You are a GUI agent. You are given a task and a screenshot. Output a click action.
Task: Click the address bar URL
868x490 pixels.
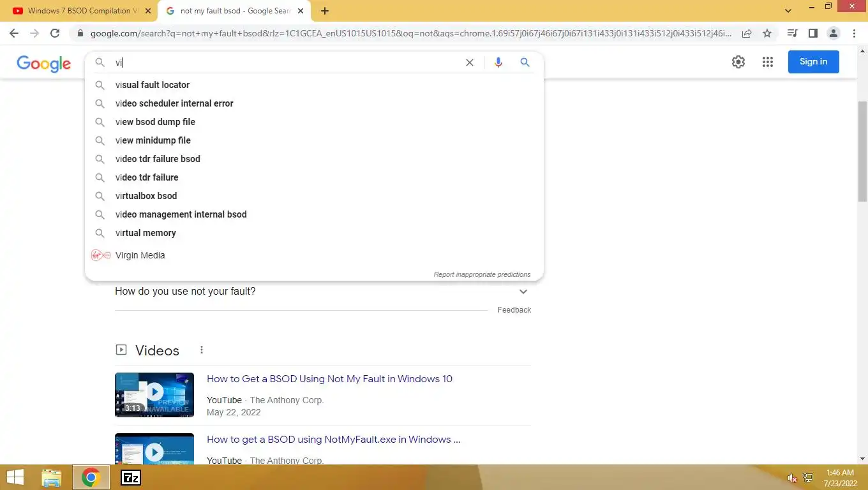coord(411,33)
